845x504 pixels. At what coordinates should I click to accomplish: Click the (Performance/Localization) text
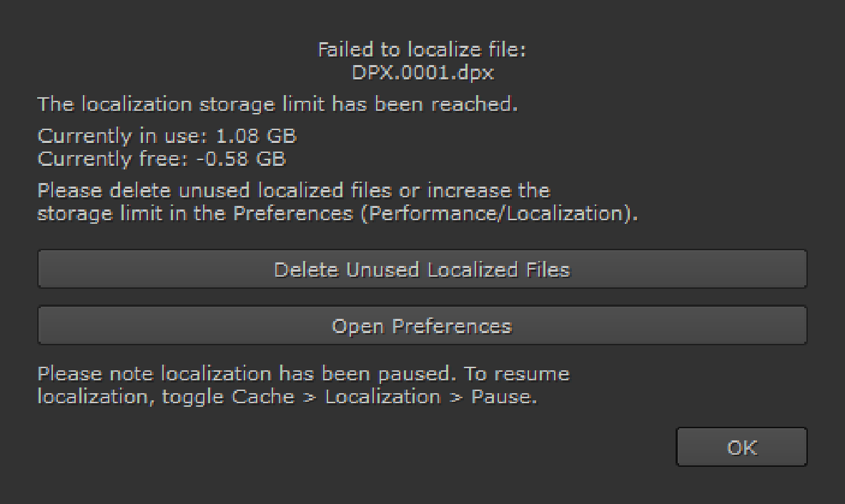(498, 214)
